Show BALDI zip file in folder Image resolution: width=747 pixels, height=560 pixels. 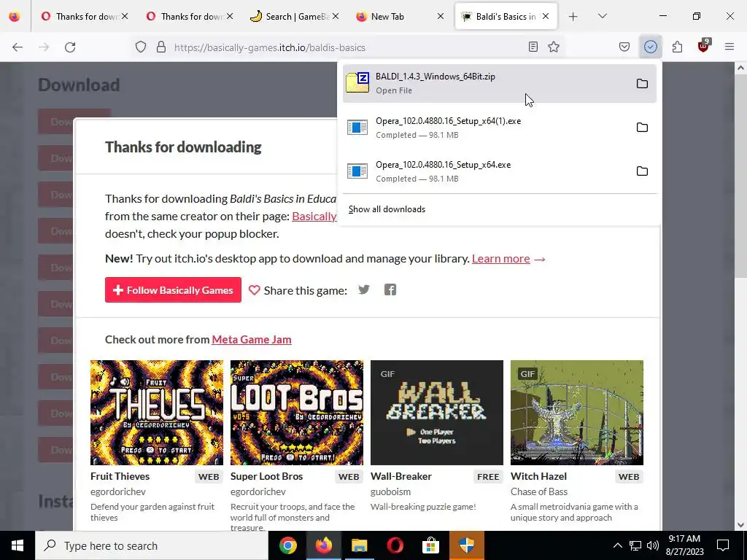tap(642, 83)
